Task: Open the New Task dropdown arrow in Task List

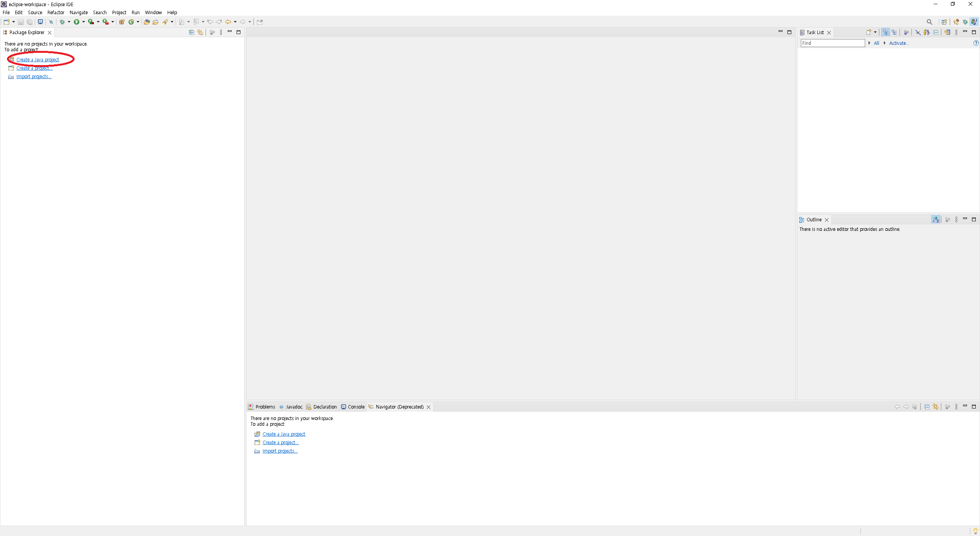Action: [875, 32]
